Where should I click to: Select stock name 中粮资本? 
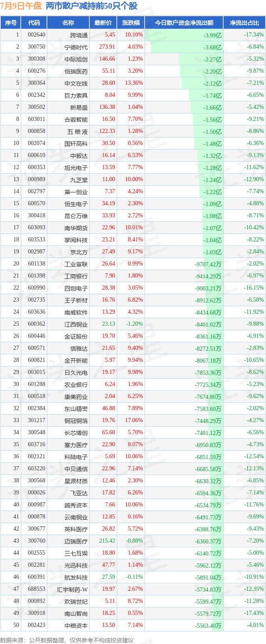[76, 626]
